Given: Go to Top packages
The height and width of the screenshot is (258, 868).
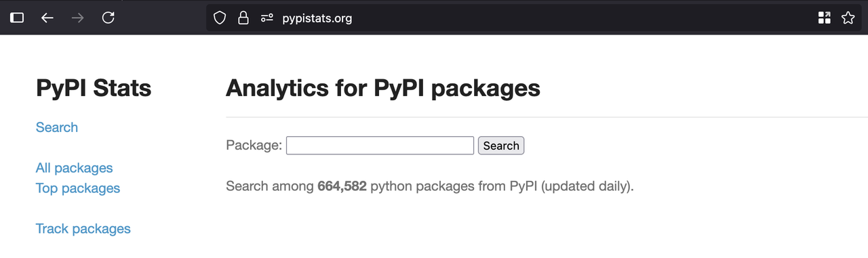Looking at the screenshot, I should [x=78, y=188].
